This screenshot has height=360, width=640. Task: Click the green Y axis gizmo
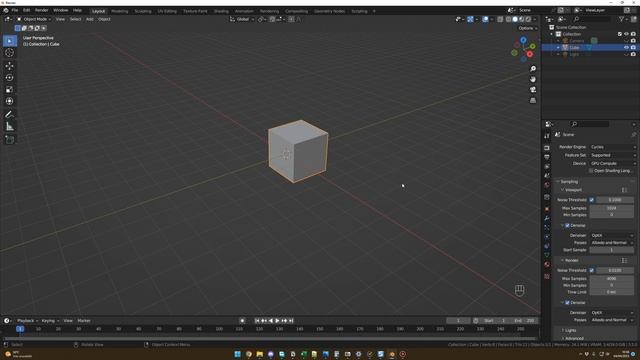(x=533, y=47)
